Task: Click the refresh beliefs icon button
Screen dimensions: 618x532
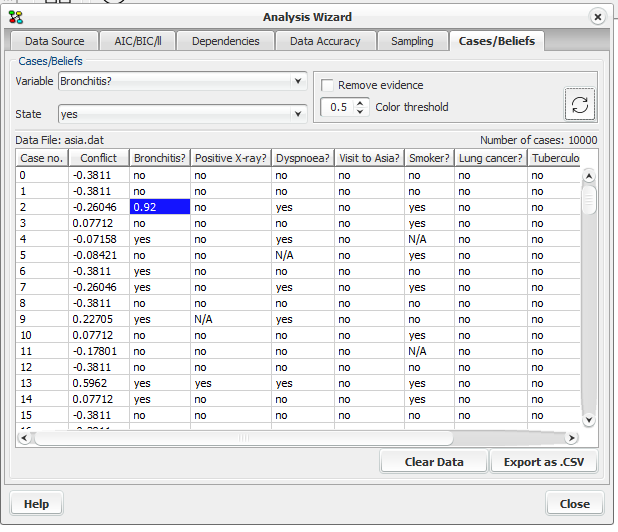Action: point(579,104)
